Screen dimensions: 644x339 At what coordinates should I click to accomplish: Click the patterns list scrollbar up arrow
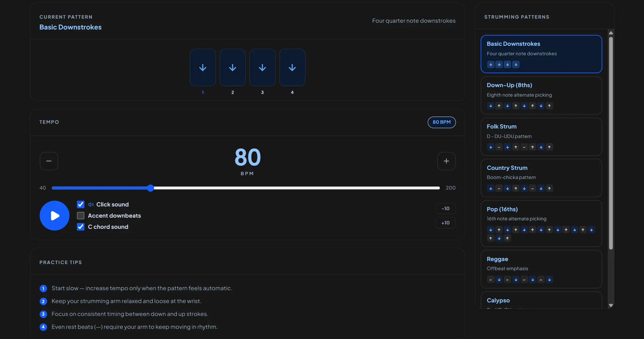click(611, 33)
